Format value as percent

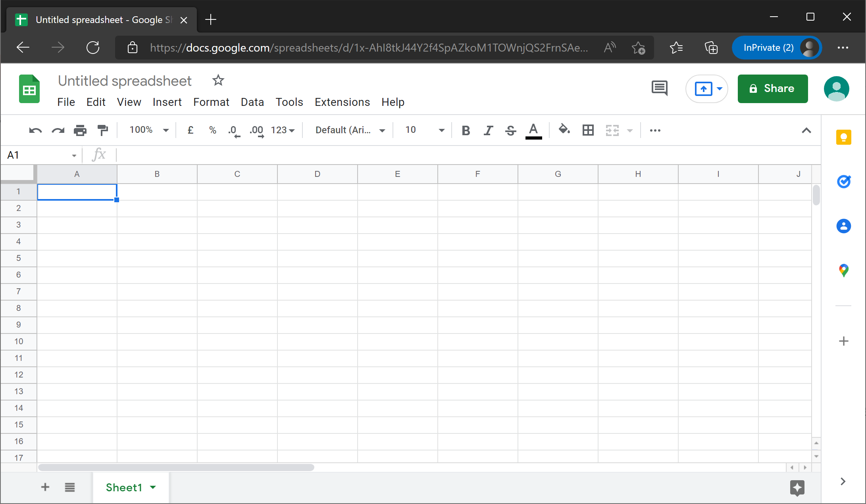(x=212, y=130)
